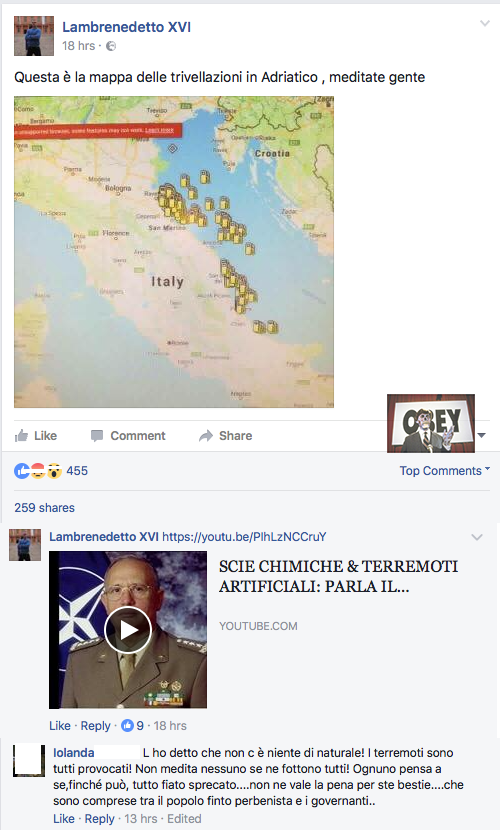This screenshot has width=500, height=830.
Task: Click the commenter avatar beside the YouTube link
Action: click(25, 545)
